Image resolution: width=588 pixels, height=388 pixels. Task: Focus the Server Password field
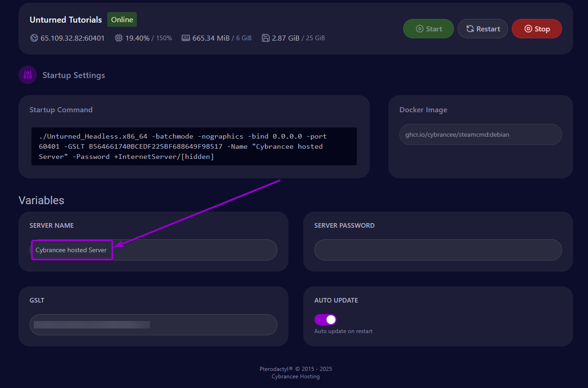pyautogui.click(x=438, y=250)
